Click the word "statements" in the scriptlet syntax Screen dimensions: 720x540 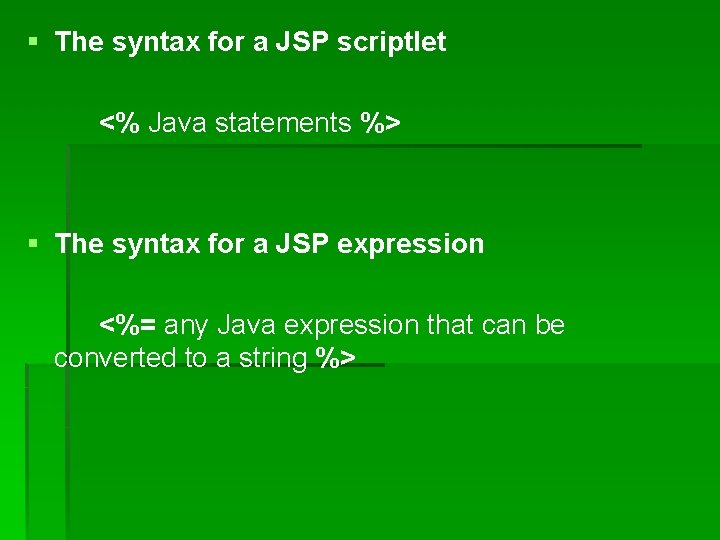pos(283,123)
